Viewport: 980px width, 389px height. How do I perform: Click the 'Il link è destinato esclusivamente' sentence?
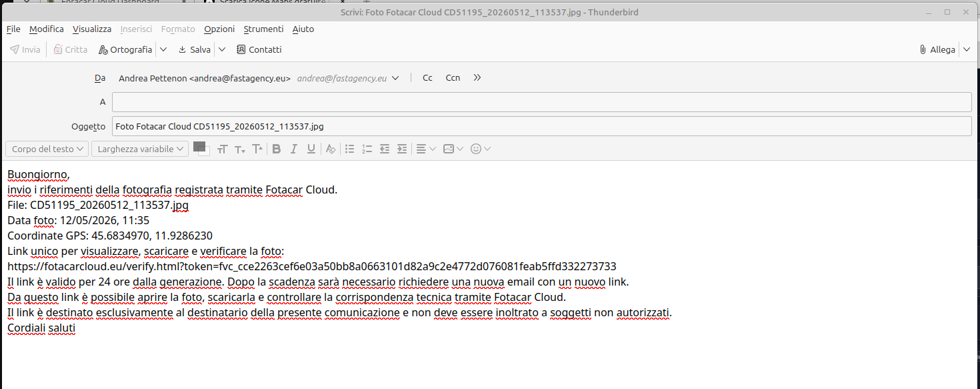(x=339, y=312)
